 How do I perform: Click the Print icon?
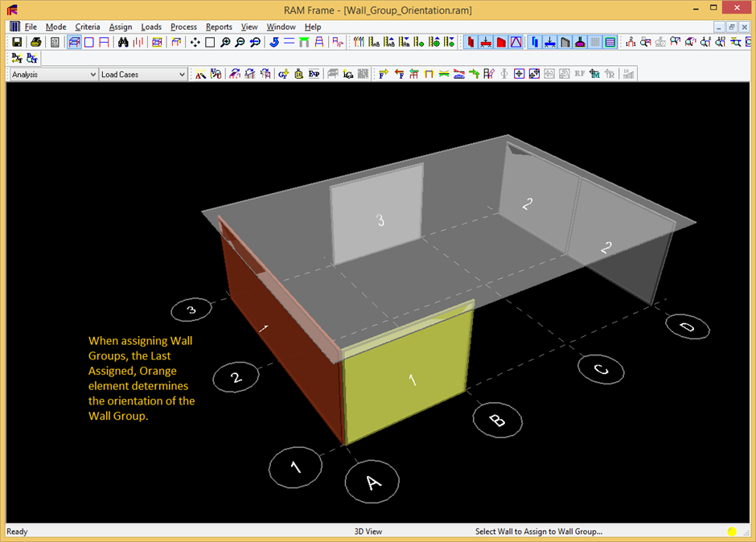tap(36, 43)
